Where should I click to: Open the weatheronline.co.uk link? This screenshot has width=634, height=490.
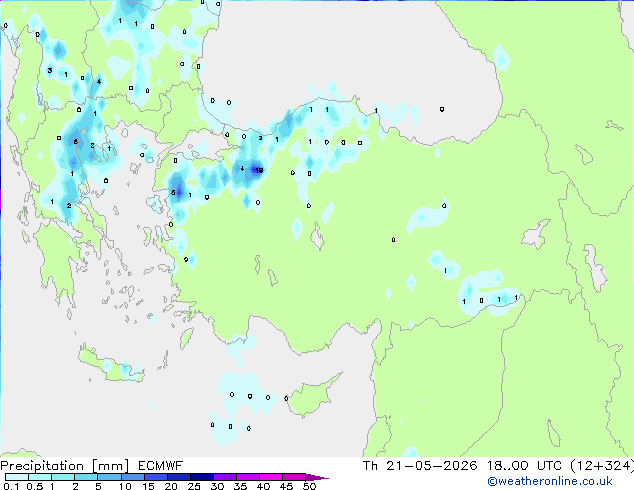point(550,481)
